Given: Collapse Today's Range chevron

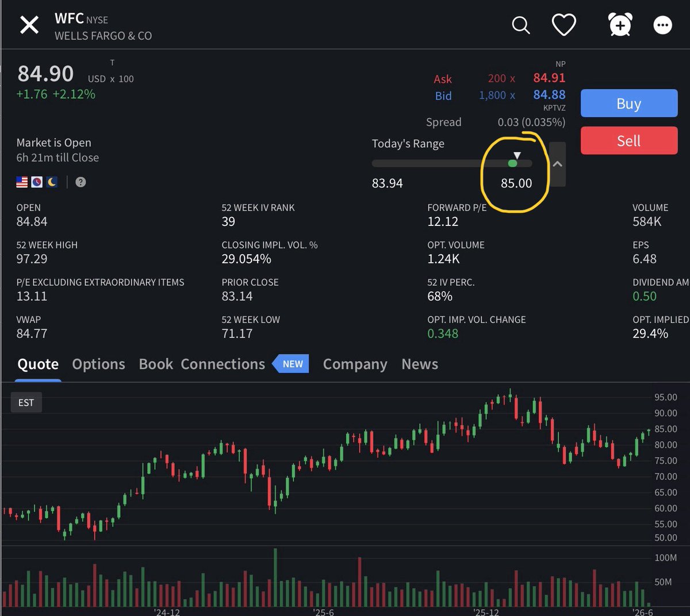Looking at the screenshot, I should point(557,164).
